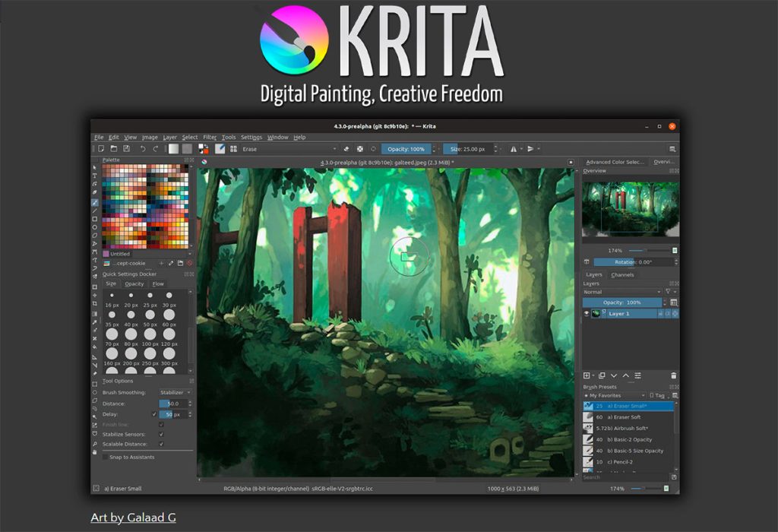Select the Text tool in the toolbox

tap(94, 176)
